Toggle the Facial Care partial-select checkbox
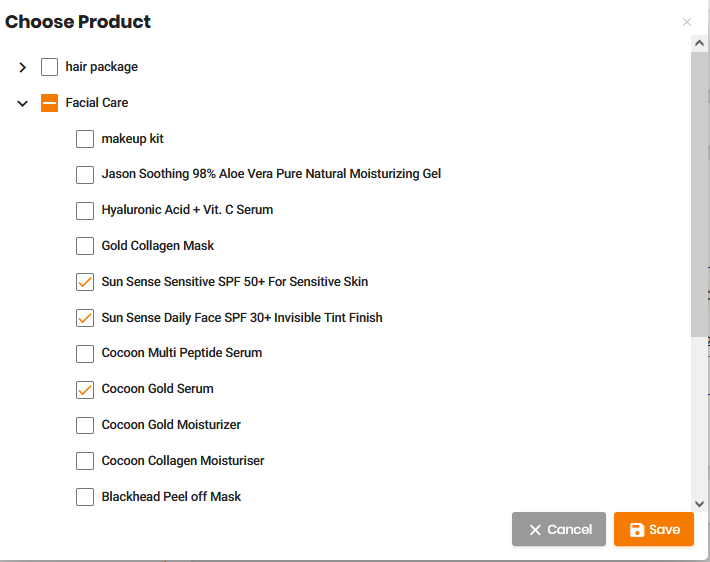Image resolution: width=710 pixels, height=562 pixels. click(49, 103)
